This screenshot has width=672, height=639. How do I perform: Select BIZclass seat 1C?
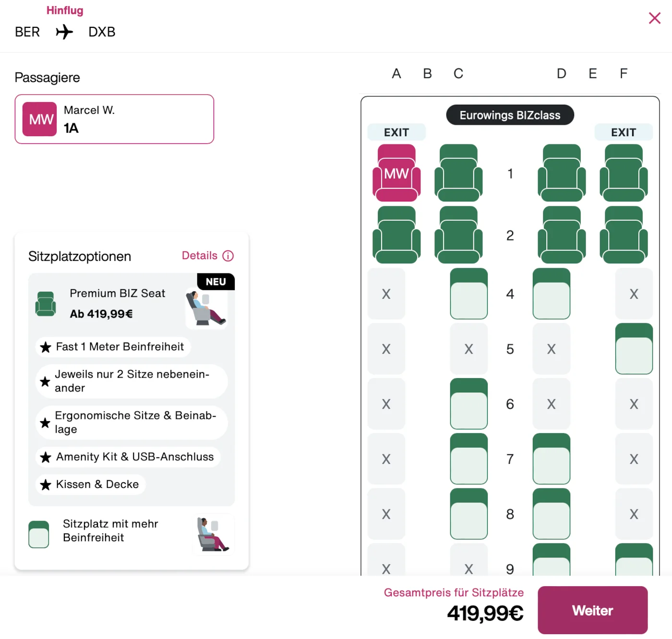(x=458, y=173)
